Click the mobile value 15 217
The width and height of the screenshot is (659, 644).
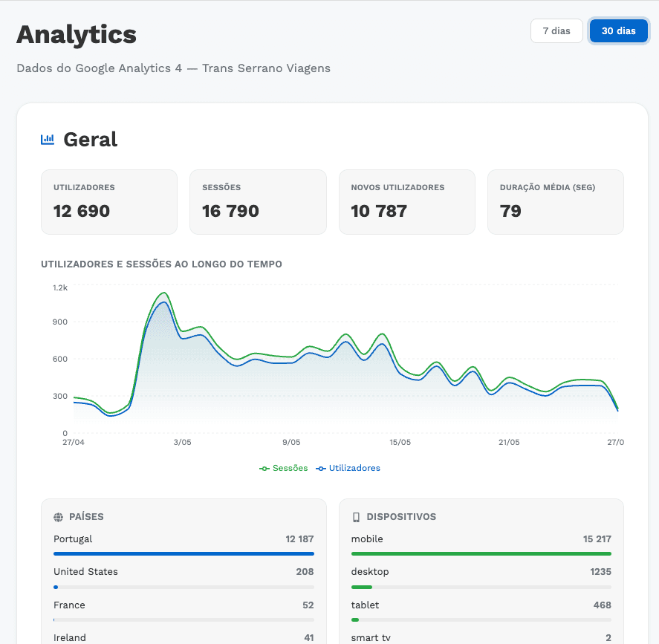click(x=597, y=539)
